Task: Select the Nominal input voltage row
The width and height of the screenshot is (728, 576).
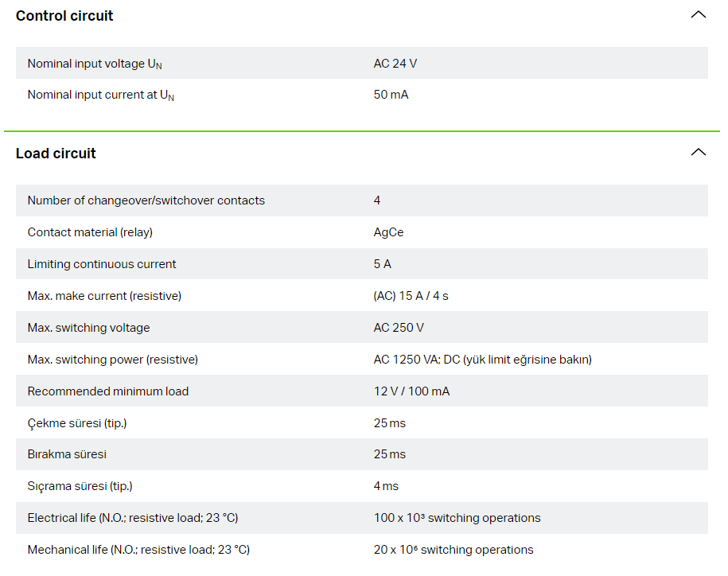Action: (x=362, y=63)
